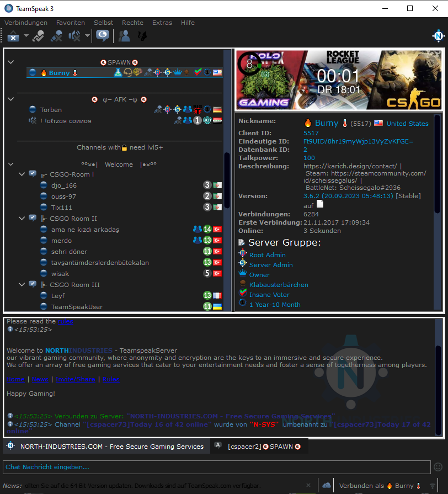Open the Verbindungen menu
Screen dimensions: 448x494
tap(26, 23)
